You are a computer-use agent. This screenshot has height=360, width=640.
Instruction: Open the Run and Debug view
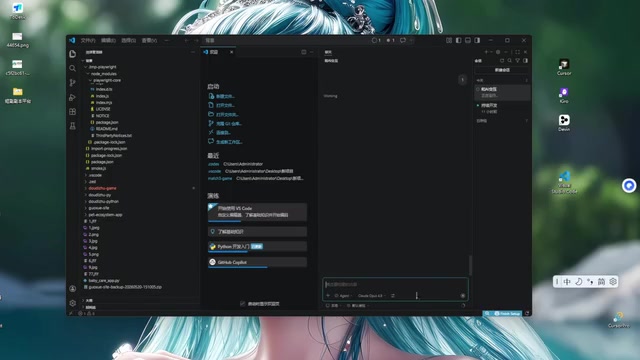point(73,97)
